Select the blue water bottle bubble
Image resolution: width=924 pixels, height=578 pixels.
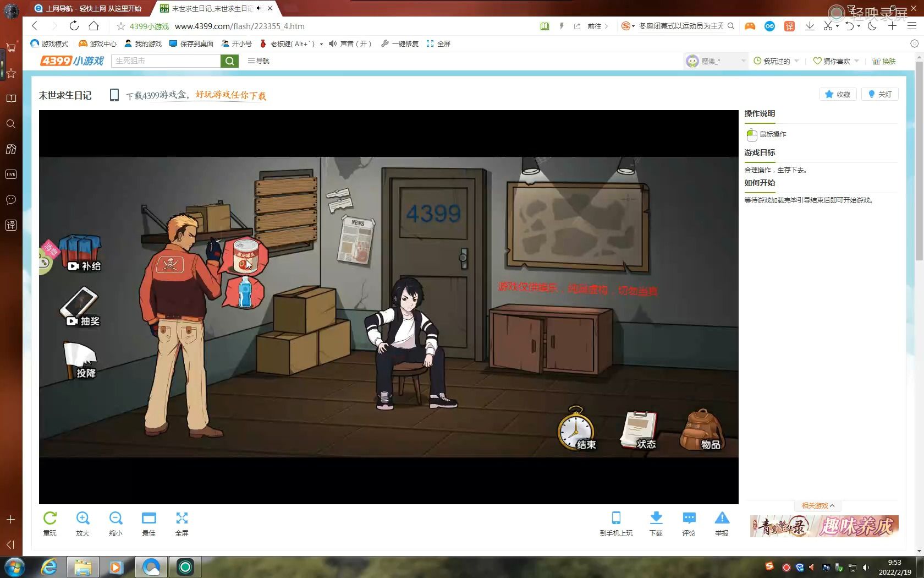[245, 292]
